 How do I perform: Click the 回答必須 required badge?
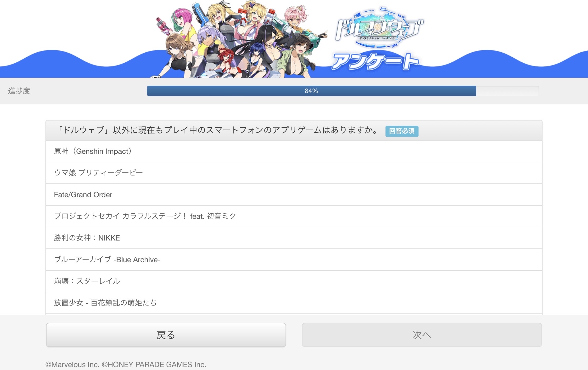pos(402,131)
